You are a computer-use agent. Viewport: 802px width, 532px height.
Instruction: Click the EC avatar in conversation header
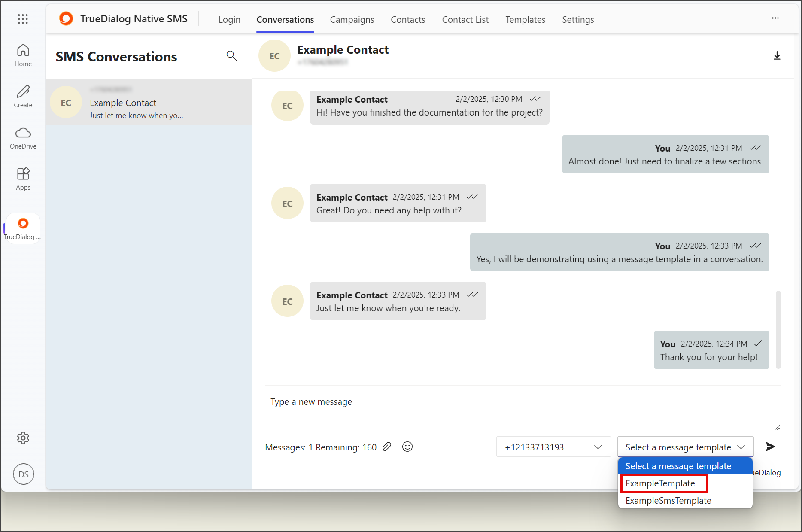click(275, 56)
